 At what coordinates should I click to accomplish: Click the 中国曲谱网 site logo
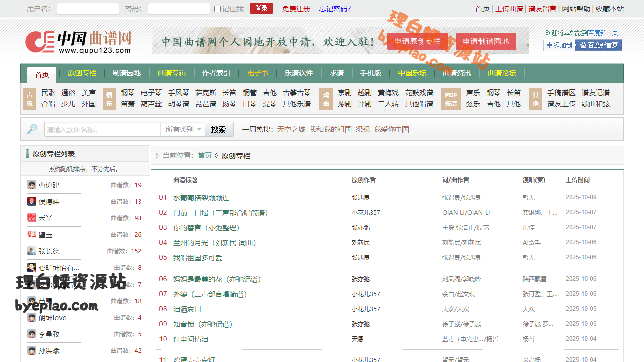(x=78, y=42)
